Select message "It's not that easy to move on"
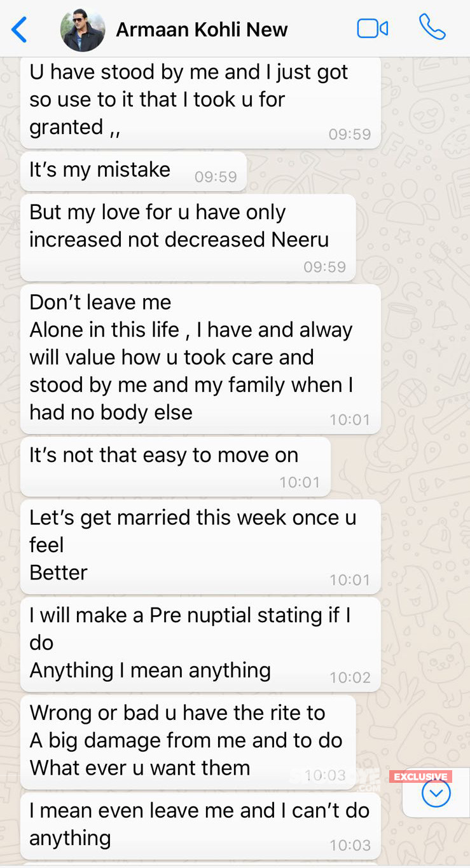Screen dimensions: 470x868 click(x=176, y=466)
